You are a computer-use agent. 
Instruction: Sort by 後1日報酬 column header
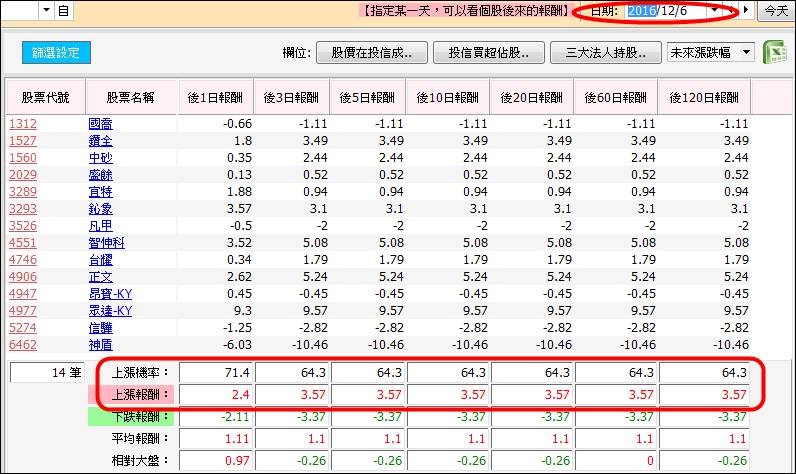[x=216, y=97]
